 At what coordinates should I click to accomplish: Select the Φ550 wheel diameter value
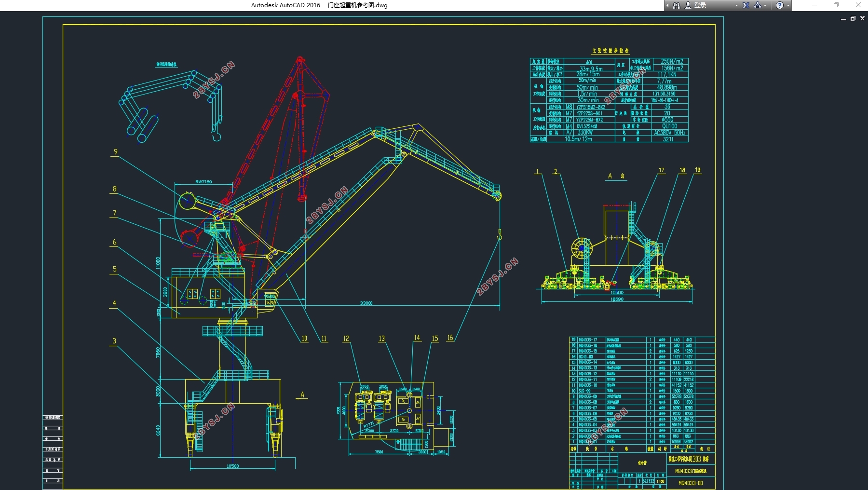[x=667, y=120]
